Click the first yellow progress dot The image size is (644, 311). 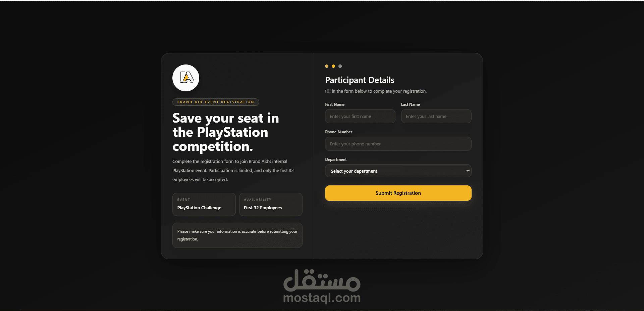327,66
